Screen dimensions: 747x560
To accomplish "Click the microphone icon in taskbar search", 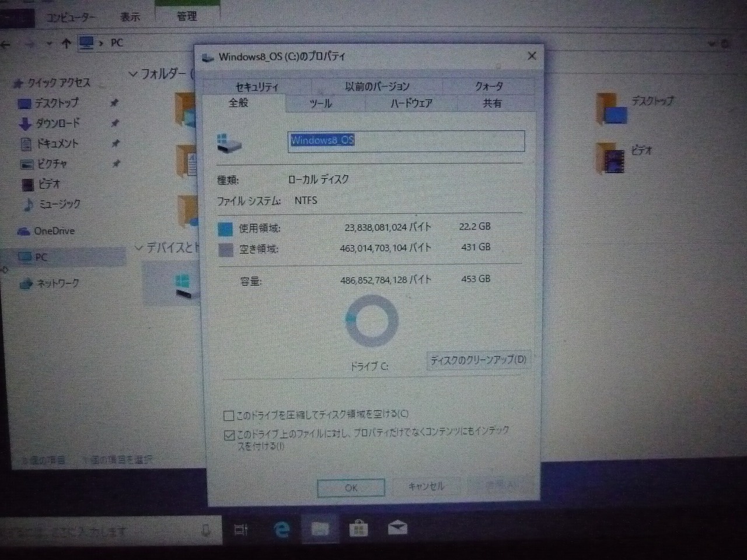I will tap(205, 530).
